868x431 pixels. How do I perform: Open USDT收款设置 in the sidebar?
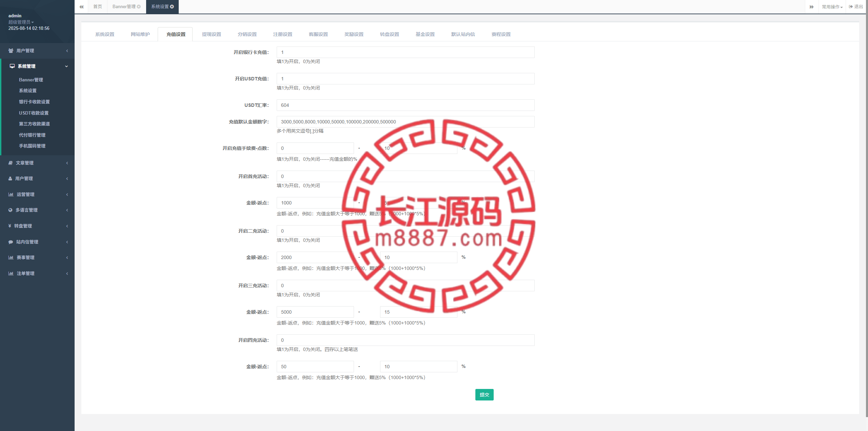point(34,113)
